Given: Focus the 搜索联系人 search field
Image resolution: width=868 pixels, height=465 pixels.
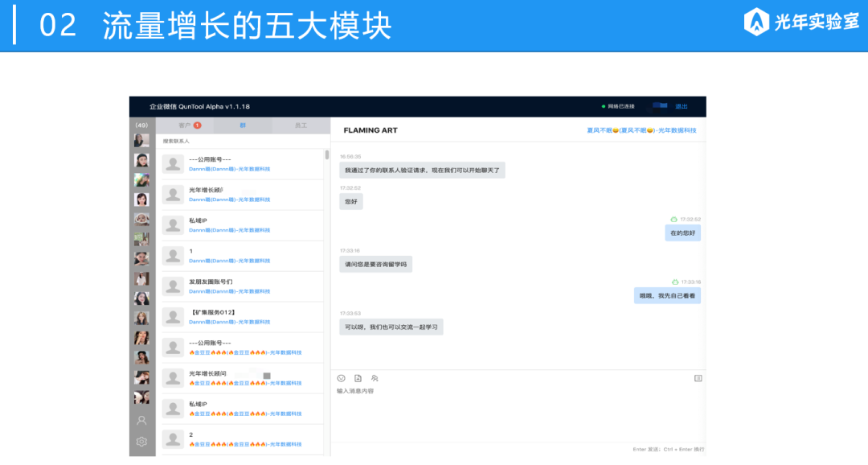Looking at the screenshot, I should pos(241,141).
